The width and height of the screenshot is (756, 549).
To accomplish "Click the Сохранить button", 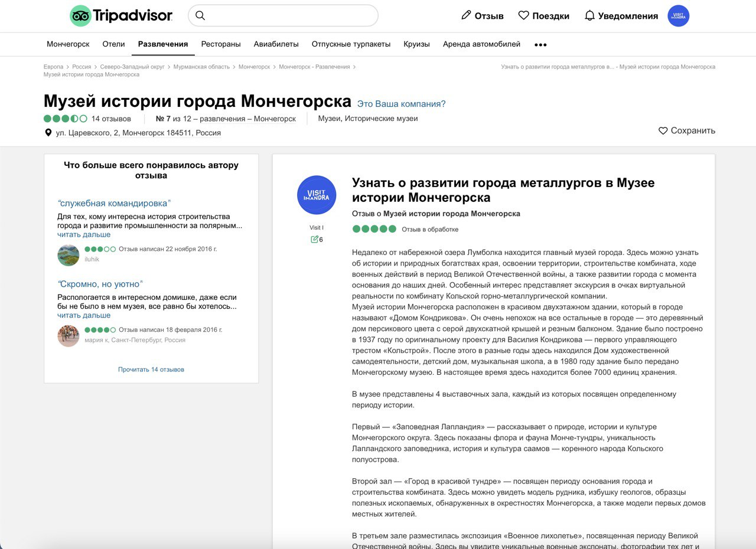I will coord(687,130).
